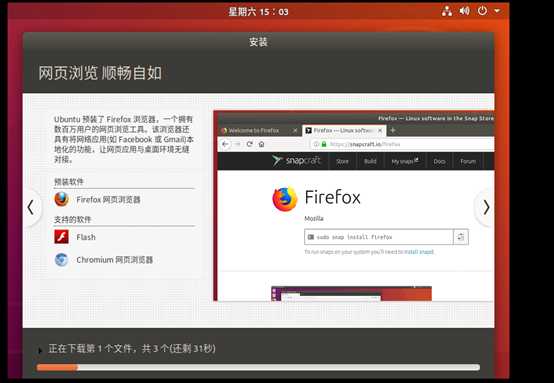Click the 'Firefox 网页浏览器' text
This screenshot has width=554, height=383.
(108, 200)
